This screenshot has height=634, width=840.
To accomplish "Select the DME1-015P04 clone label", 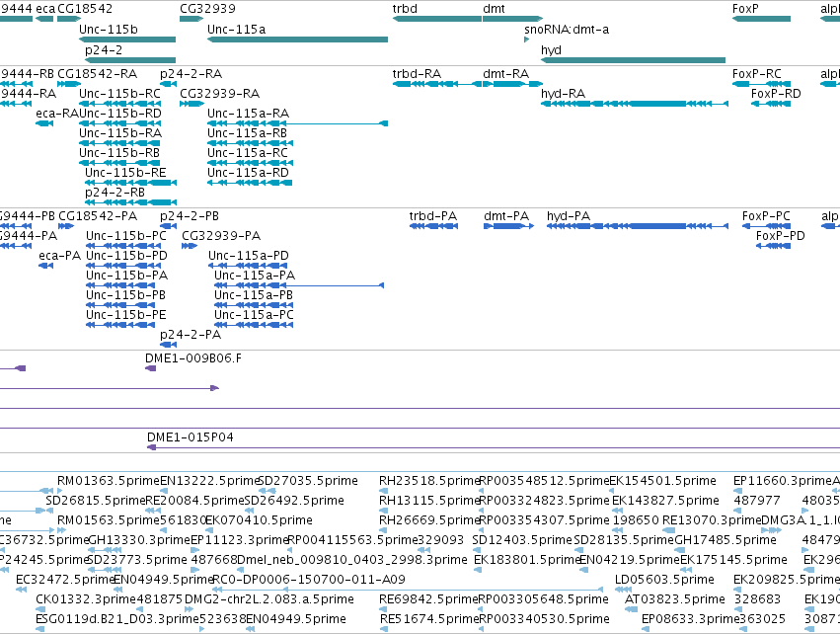I will [191, 437].
